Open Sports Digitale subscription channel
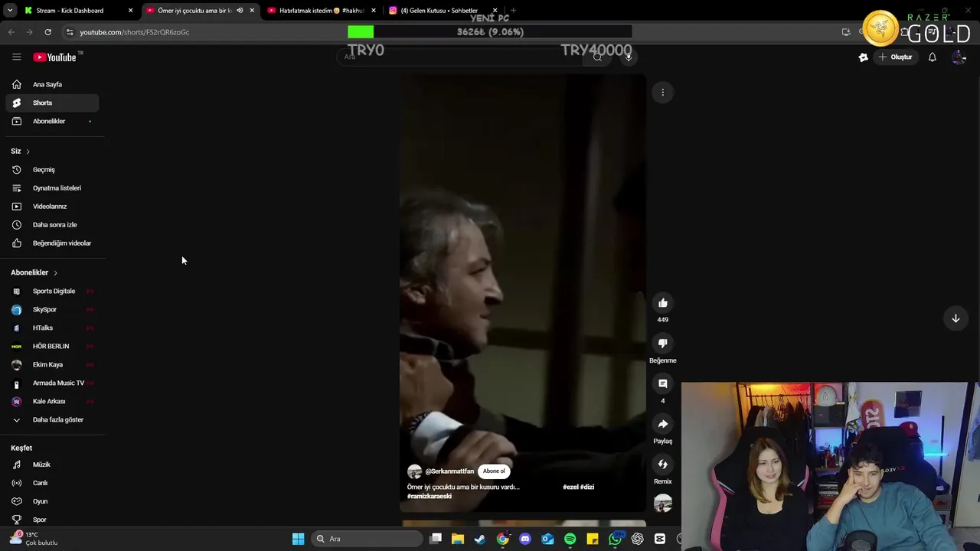The height and width of the screenshot is (551, 980). pyautogui.click(x=52, y=291)
